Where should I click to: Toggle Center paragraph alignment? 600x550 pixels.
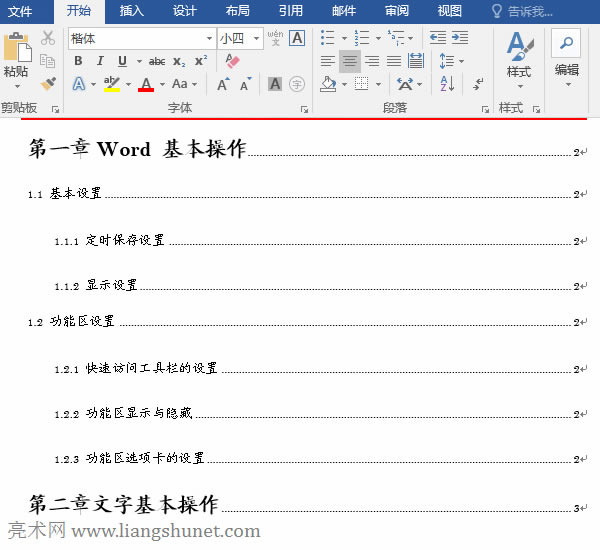349,61
